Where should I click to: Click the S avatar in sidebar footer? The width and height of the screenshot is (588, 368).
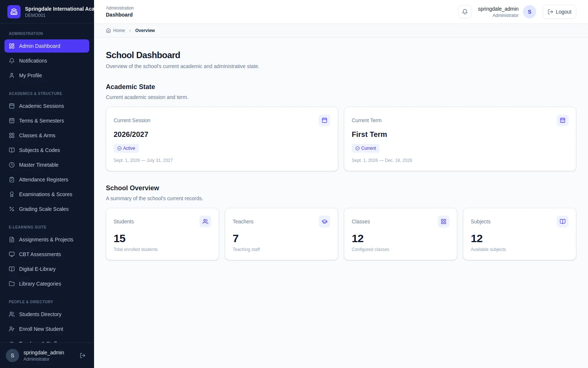point(12,355)
